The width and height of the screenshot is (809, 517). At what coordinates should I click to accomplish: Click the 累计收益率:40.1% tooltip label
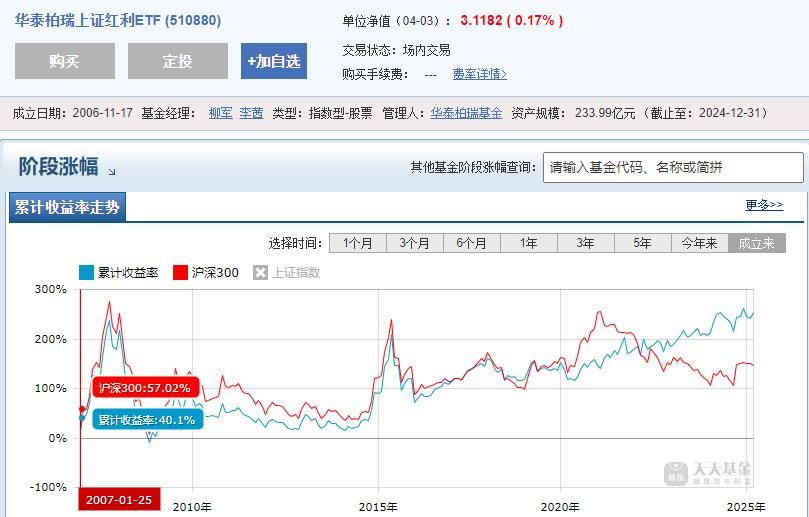(x=147, y=419)
